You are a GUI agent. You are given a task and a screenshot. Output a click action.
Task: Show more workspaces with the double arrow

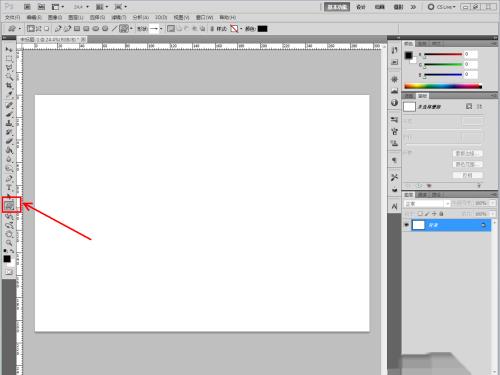tap(413, 7)
